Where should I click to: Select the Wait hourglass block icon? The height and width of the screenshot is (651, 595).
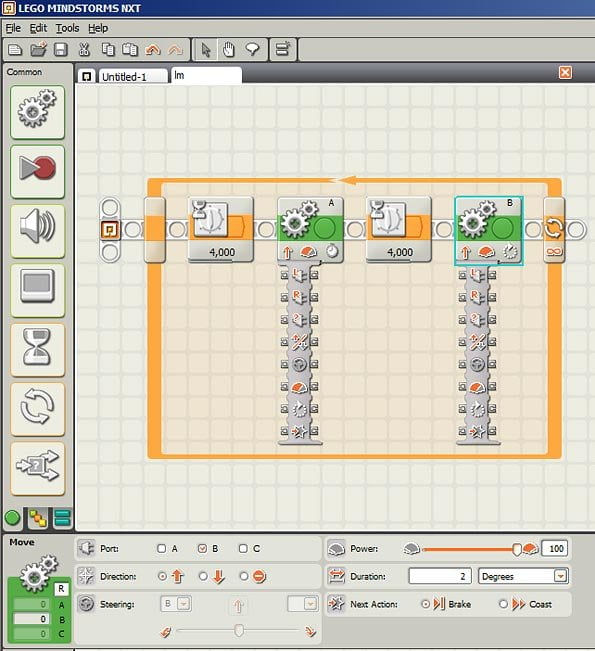37,350
